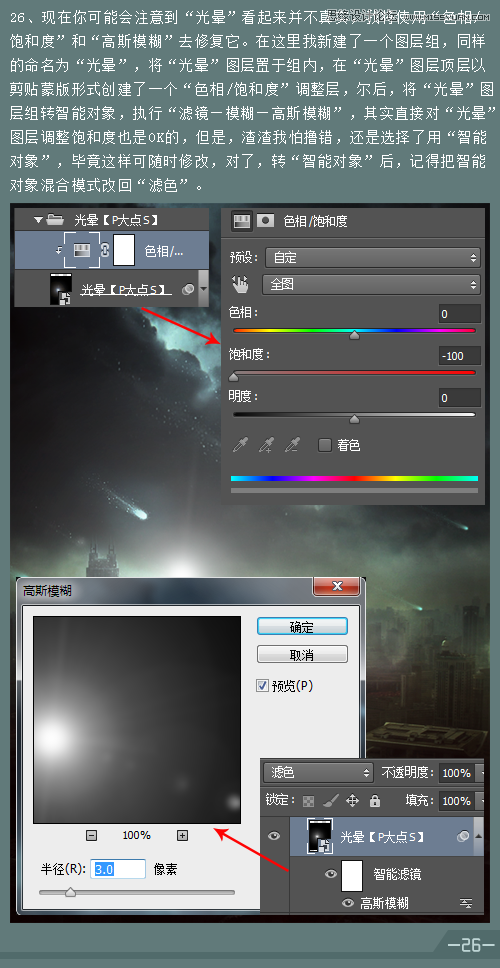Image resolution: width=500 pixels, height=968 pixels.
Task: Click the smart object thumbnail in the bottom layers panel
Action: click(320, 836)
